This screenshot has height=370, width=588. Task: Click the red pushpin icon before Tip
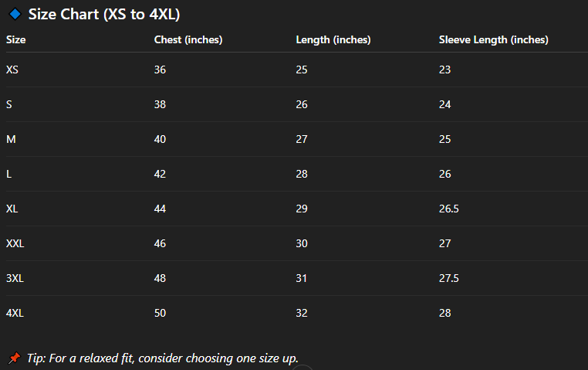[14, 358]
